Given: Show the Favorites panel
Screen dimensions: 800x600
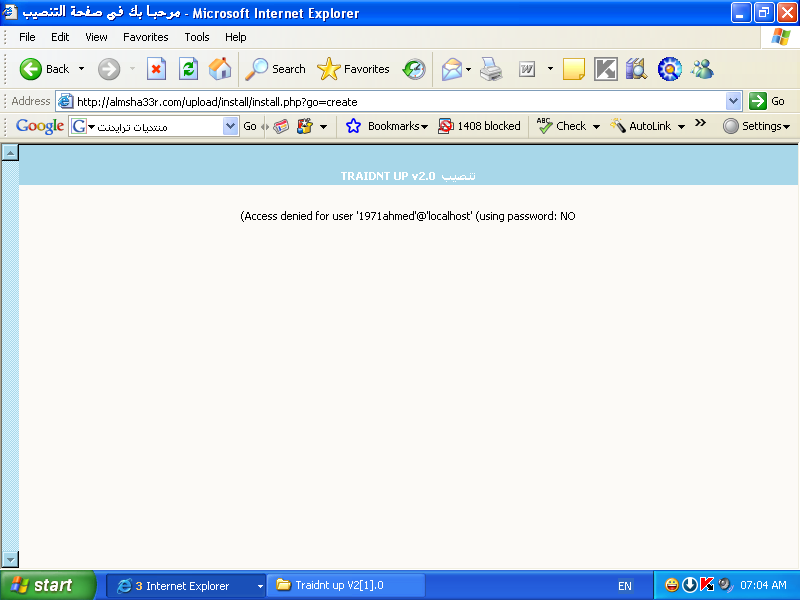Looking at the screenshot, I should pyautogui.click(x=354, y=69).
